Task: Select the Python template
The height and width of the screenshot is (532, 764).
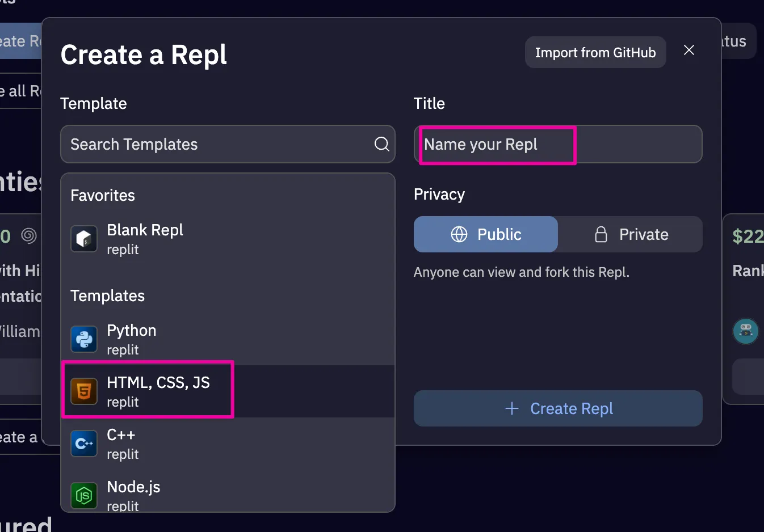Action: point(228,339)
